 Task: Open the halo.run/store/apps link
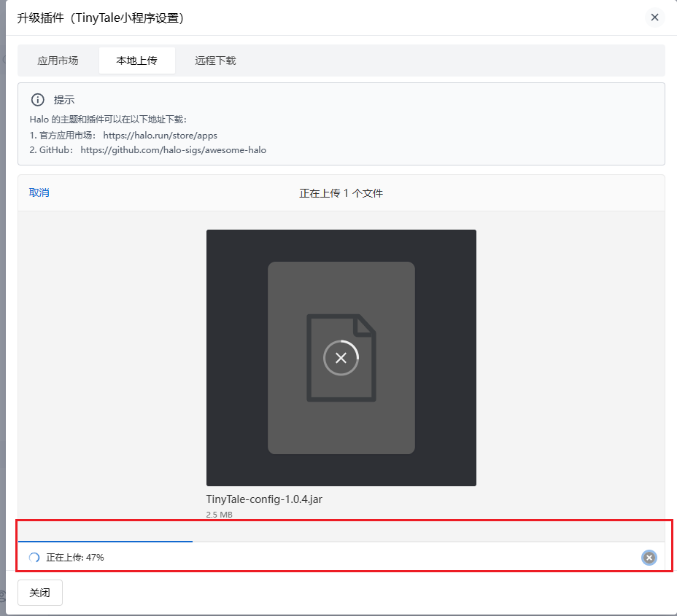click(x=160, y=136)
